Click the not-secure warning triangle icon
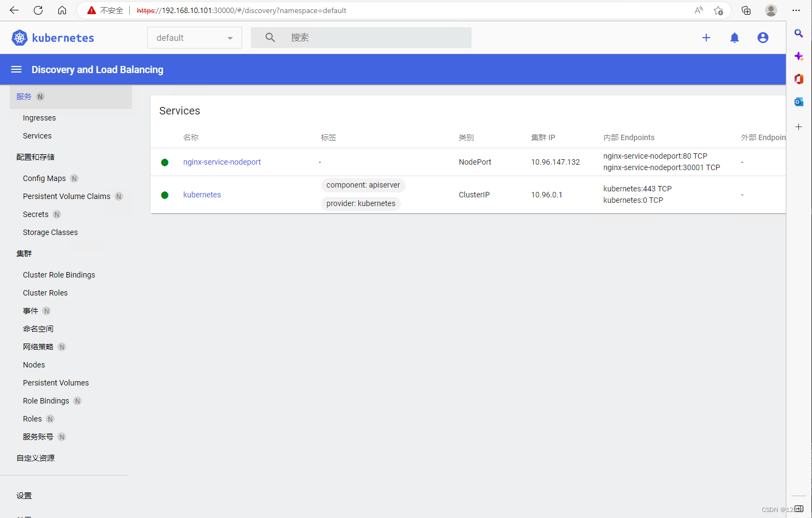The width and height of the screenshot is (812, 518). [x=92, y=10]
